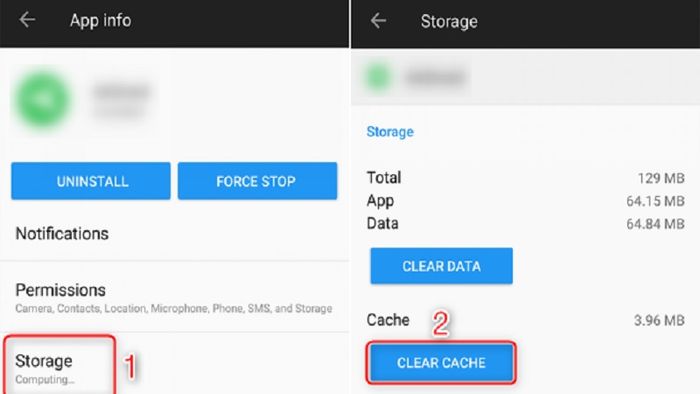Tap the back arrow in App info

point(27,20)
